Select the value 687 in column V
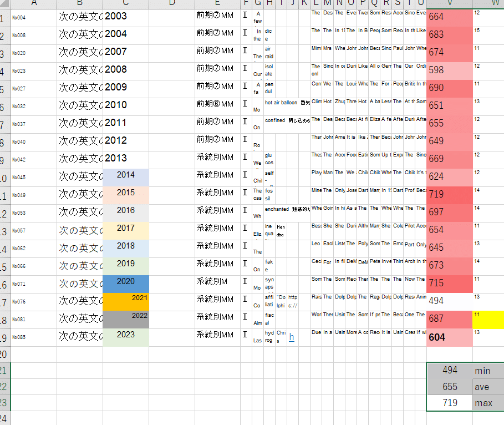The height and width of the screenshot is (425, 504). [449, 320]
